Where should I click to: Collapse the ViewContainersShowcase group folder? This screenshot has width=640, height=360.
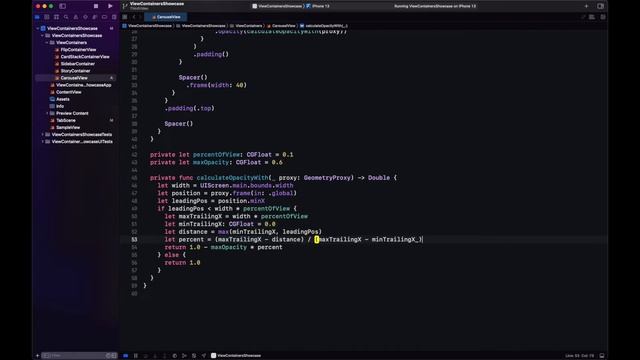click(42, 36)
